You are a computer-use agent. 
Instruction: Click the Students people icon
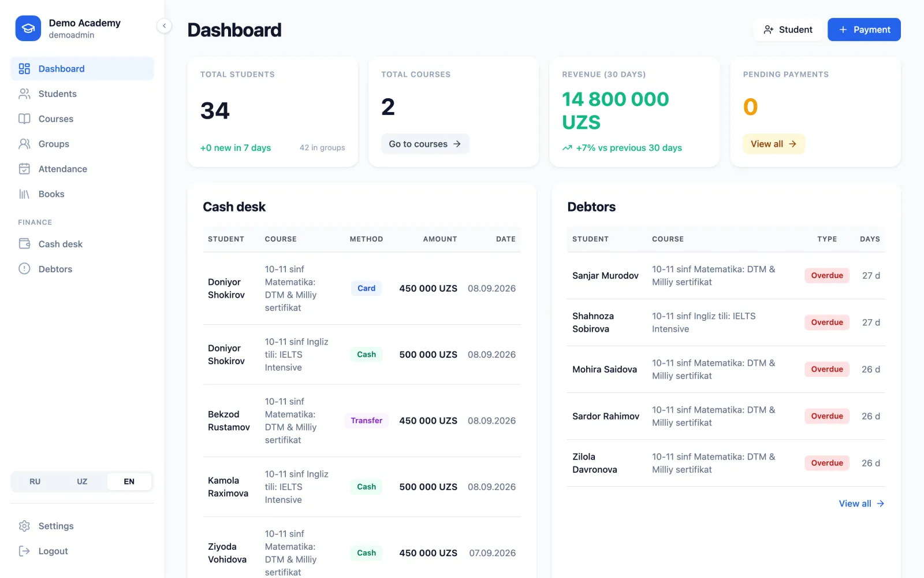pyautogui.click(x=24, y=94)
